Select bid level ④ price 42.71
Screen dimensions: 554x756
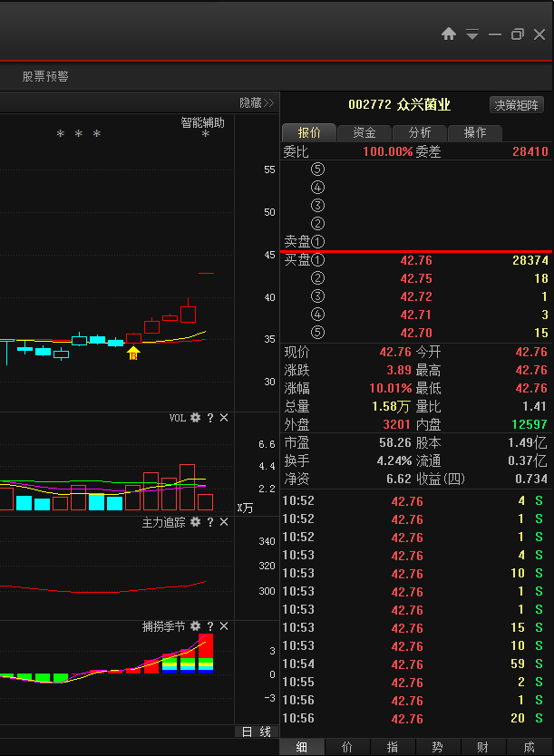point(416,315)
